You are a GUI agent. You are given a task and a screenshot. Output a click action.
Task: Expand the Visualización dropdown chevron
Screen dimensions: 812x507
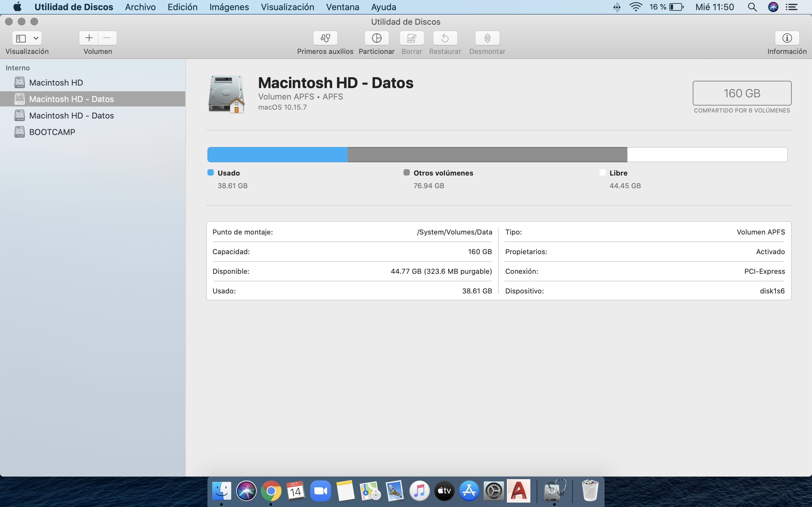pos(36,38)
